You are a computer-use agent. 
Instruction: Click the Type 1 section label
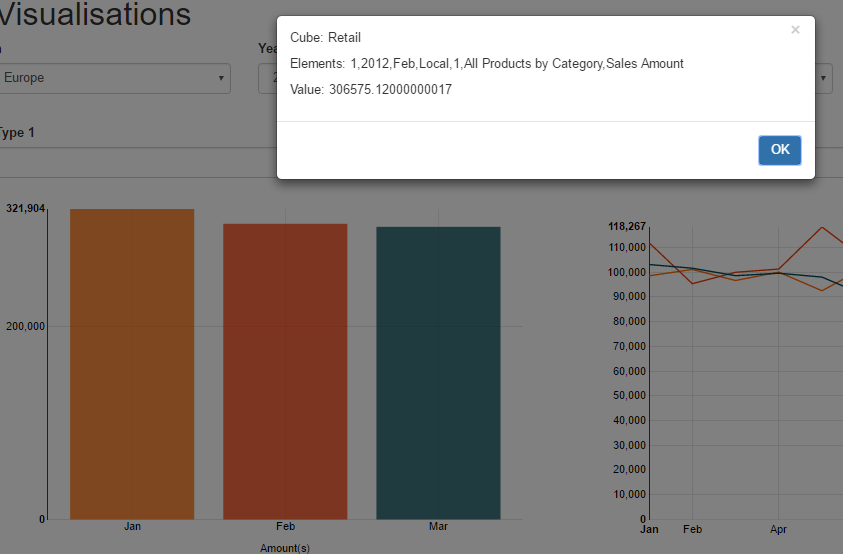[17, 133]
